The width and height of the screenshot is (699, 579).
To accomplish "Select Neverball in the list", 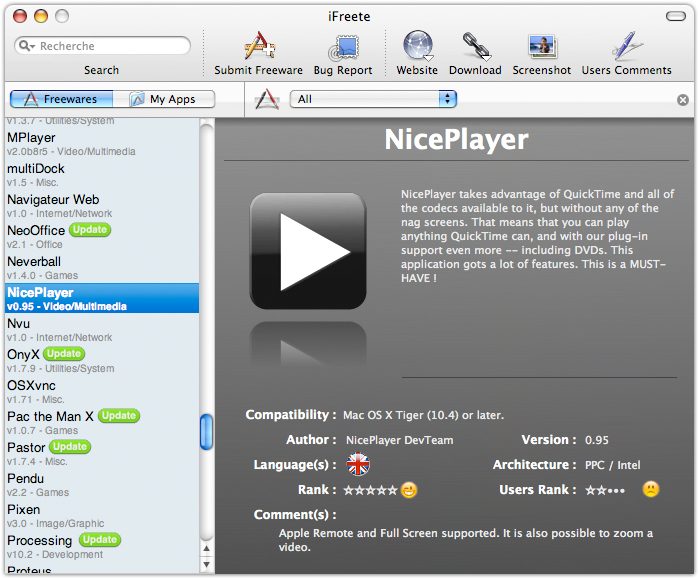I will [102, 268].
